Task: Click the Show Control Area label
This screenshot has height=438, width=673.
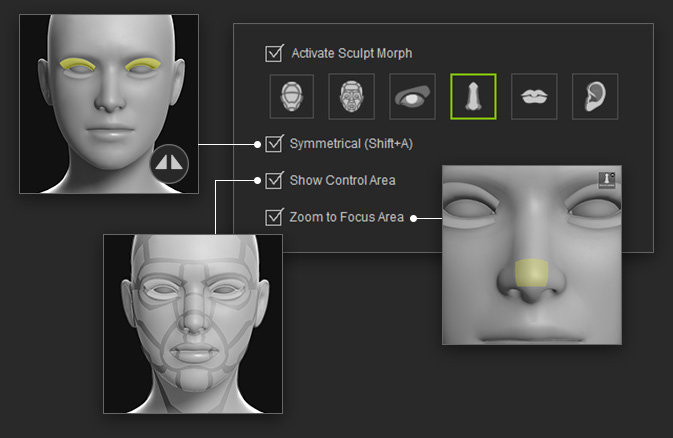Action: [x=343, y=180]
